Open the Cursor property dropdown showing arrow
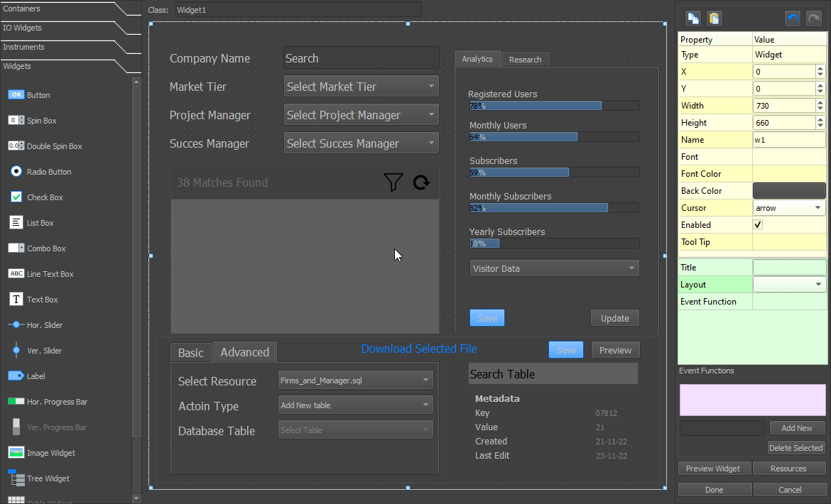This screenshot has height=504, width=831. (x=789, y=207)
